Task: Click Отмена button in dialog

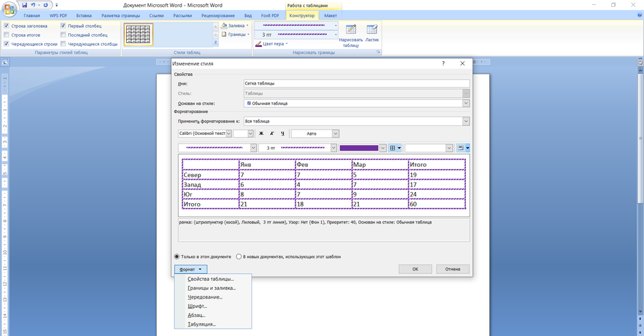Action: (x=452, y=269)
